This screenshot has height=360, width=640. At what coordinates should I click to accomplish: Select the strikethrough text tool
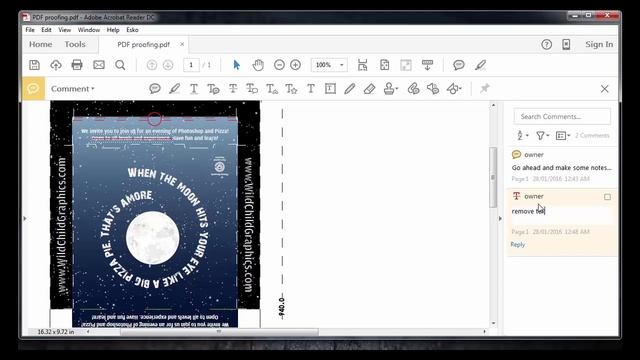(x=233, y=89)
